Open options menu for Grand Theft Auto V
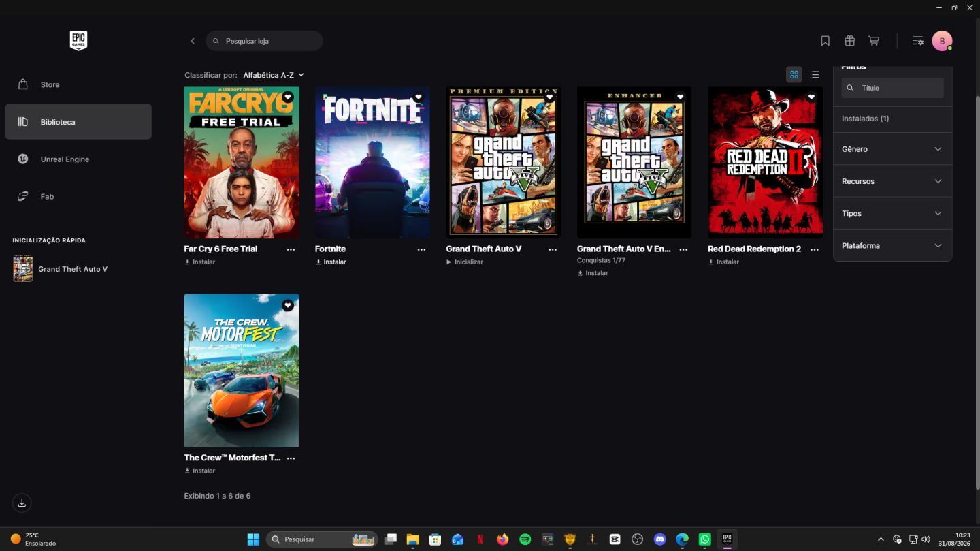980x551 pixels. point(553,249)
